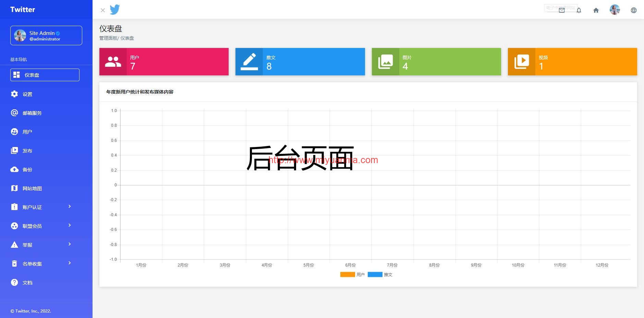Click the 仪表盘 dashboard grid icon
This screenshot has height=318, width=644.
tap(16, 75)
